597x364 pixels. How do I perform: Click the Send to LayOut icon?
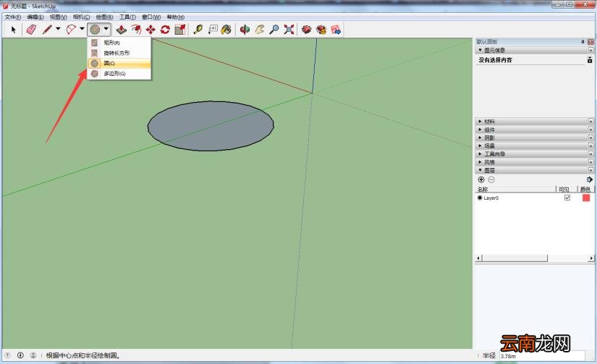(x=336, y=30)
